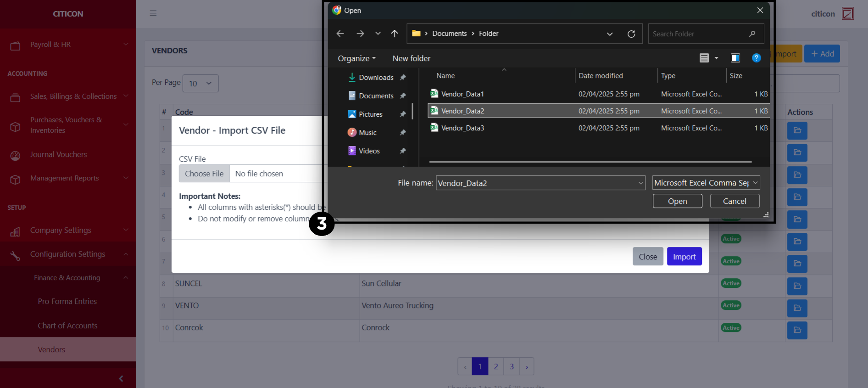Collapse sidebar using bottom chevron arrow

121,378
